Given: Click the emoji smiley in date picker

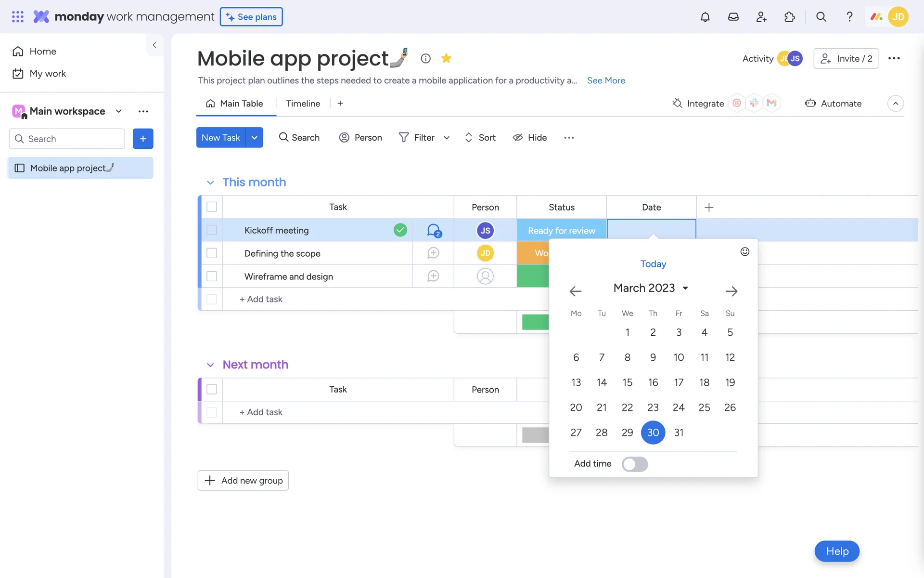Looking at the screenshot, I should [x=744, y=251].
